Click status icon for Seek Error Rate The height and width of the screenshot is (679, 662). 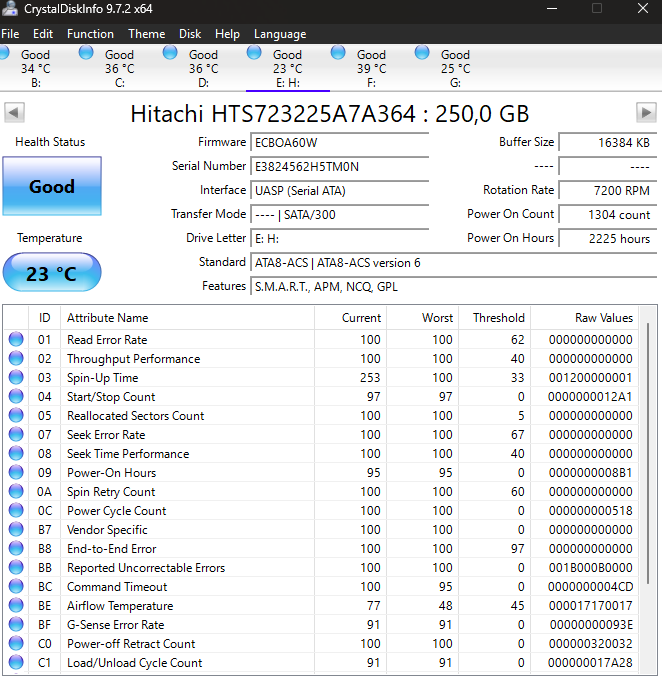tap(16, 434)
